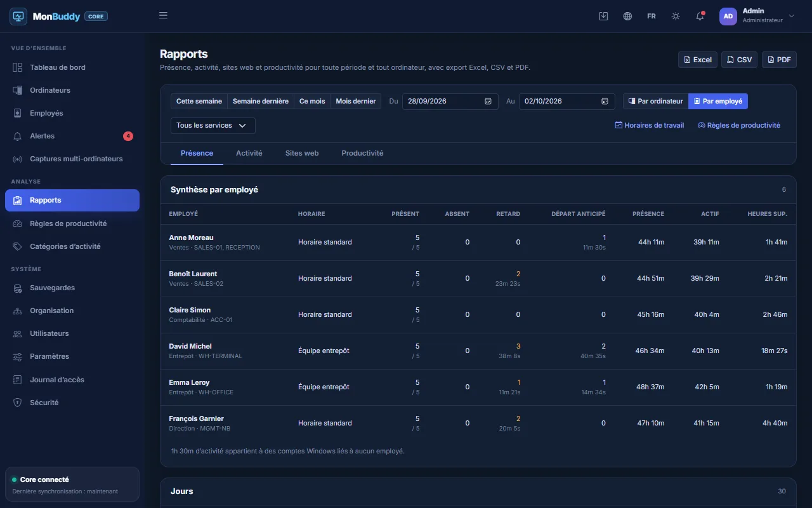Open the Admin account menu chevron
This screenshot has height=508, width=812.
[791, 16]
